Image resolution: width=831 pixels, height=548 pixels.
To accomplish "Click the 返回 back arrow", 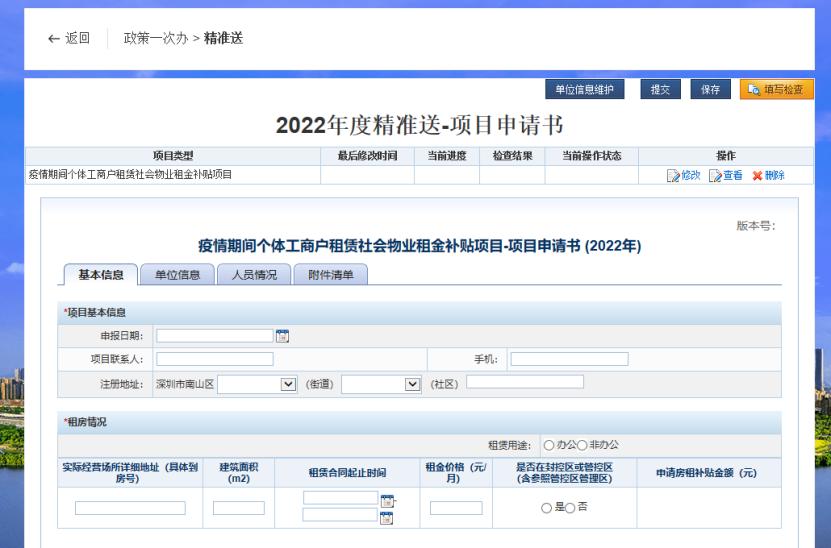I will [x=53, y=38].
